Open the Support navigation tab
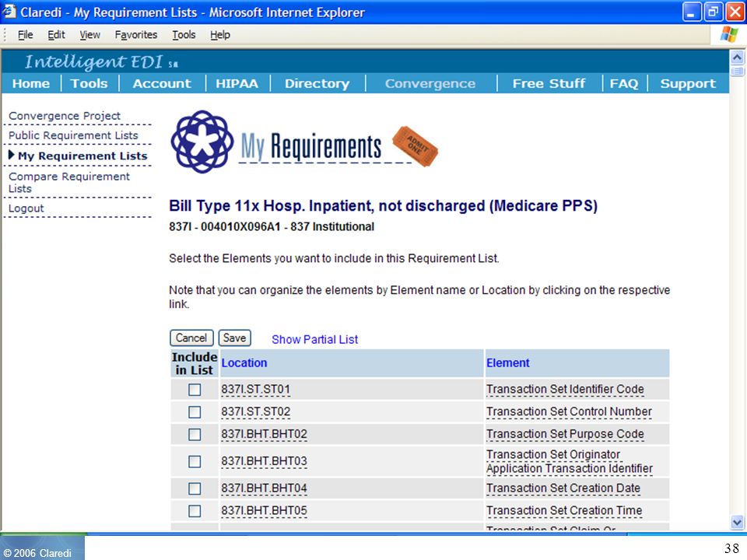747x560 pixels. coord(688,83)
